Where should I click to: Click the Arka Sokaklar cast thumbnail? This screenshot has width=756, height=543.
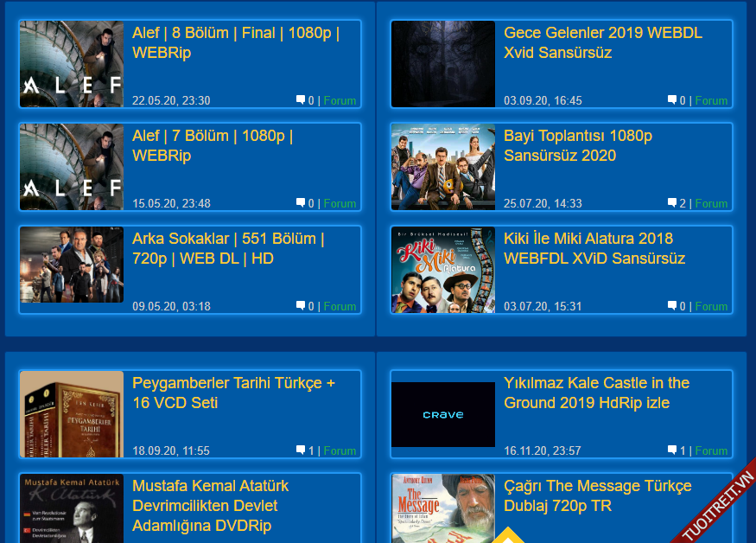pos(72,265)
